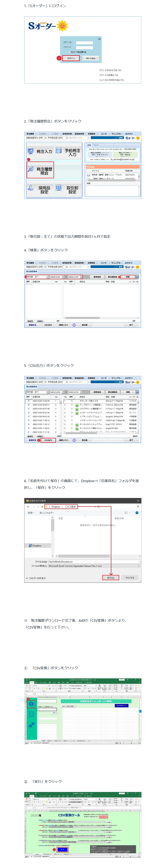
Task: Toggle 選択 checkbox on カランターゼ row
Action: point(72,401)
